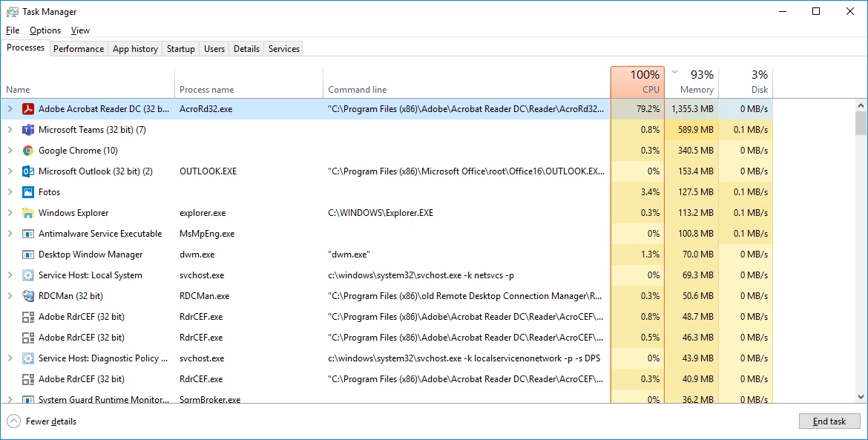Screen dimensions: 868x440
Task: Expand the RDCMan process group
Action: coord(10,296)
